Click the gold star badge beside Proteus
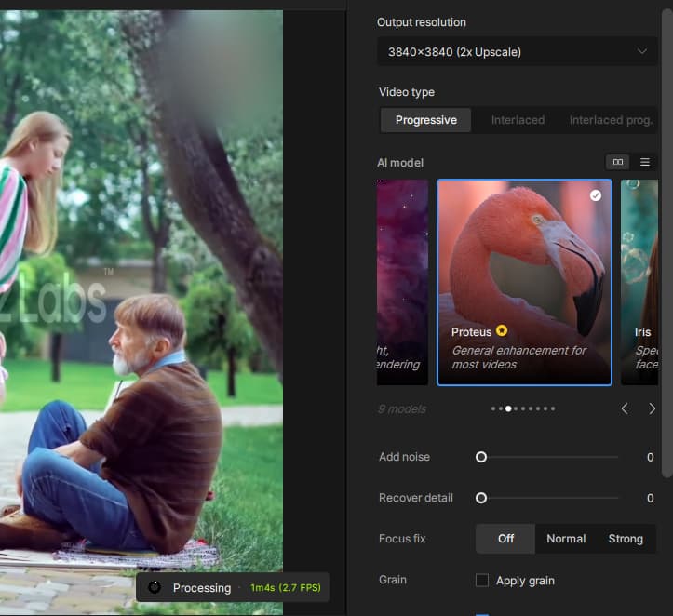 (502, 331)
